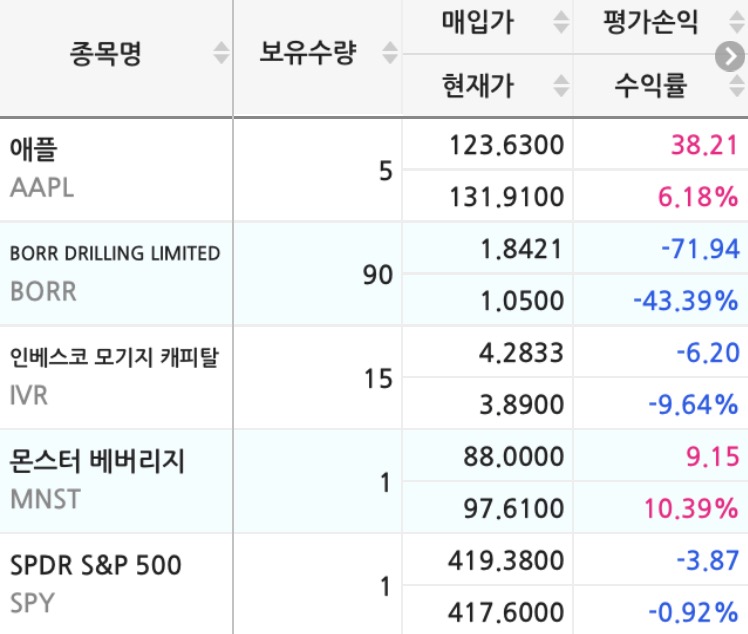Click MNST purchase price 88.0000
Viewport: 748px width, 634px height.
point(514,457)
